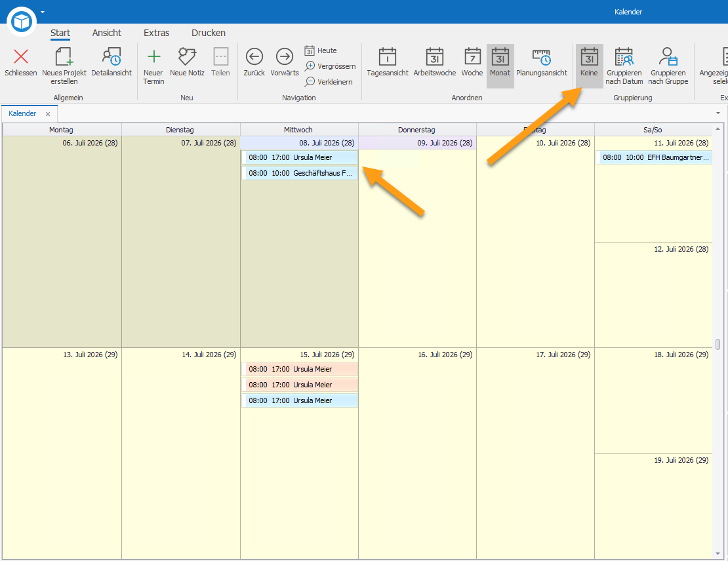The width and height of the screenshot is (728, 561).
Task: Click the Montag column header
Action: [61, 130]
